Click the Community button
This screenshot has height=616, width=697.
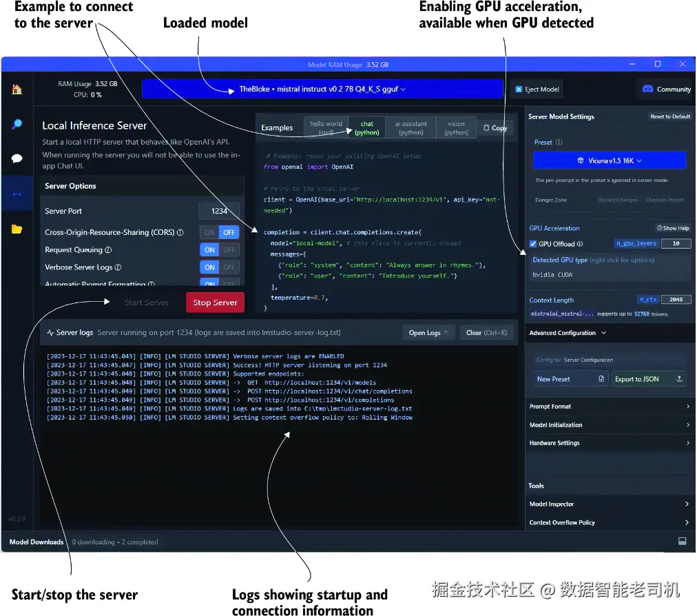(x=666, y=90)
